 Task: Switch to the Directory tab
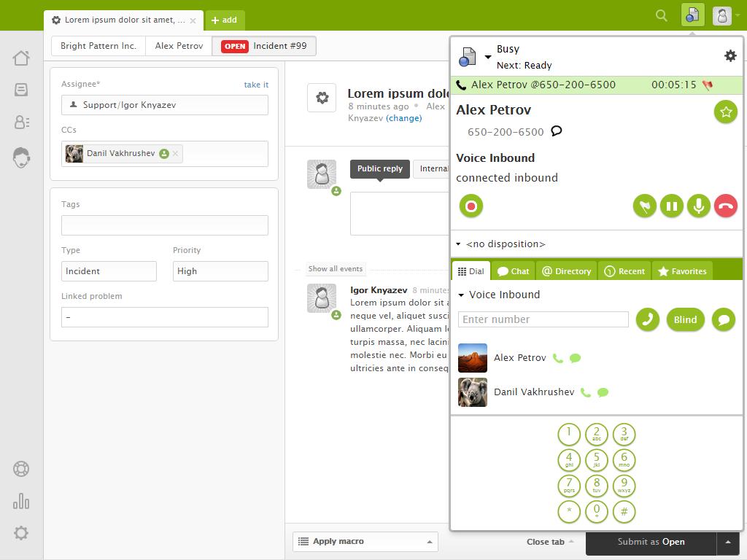tap(566, 271)
